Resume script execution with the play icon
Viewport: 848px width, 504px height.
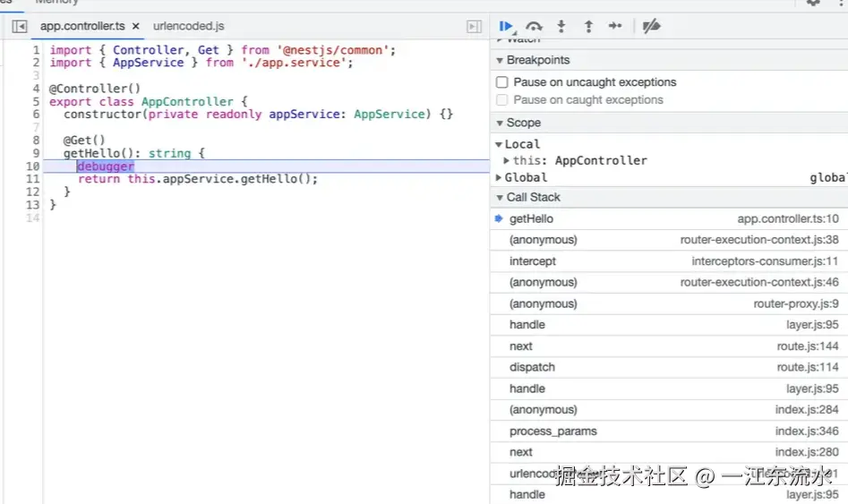point(506,26)
